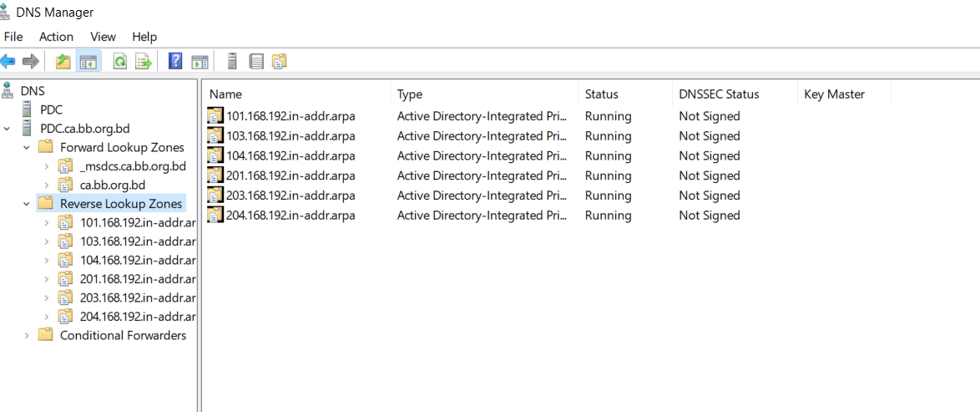Select the Forward Lookup Zones folder
The height and width of the screenshot is (412, 980).
pyautogui.click(x=122, y=148)
